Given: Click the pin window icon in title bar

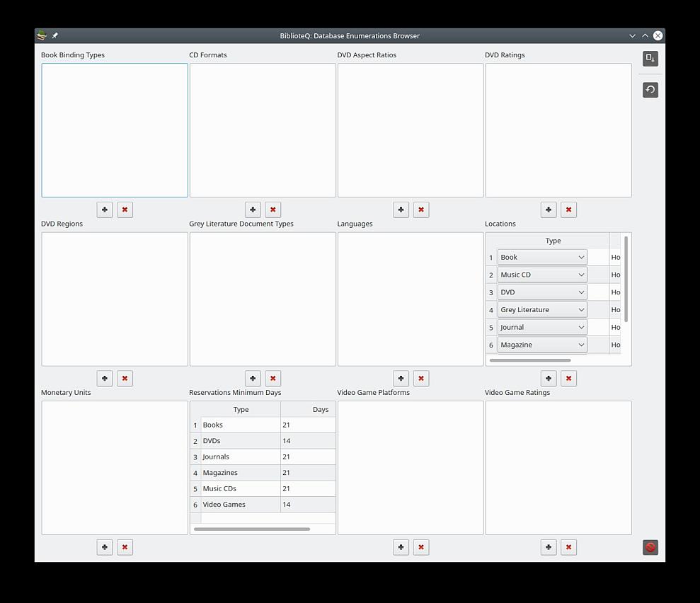Looking at the screenshot, I should tap(55, 35).
